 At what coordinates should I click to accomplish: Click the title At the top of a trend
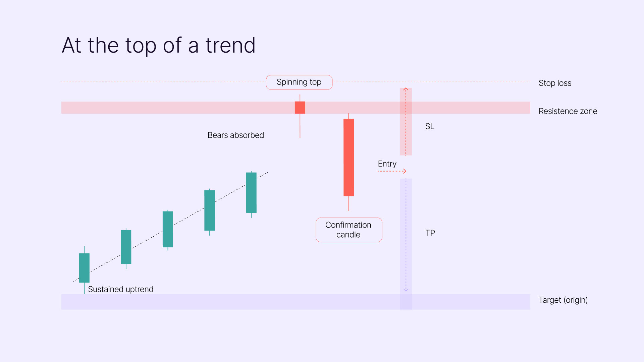click(159, 46)
